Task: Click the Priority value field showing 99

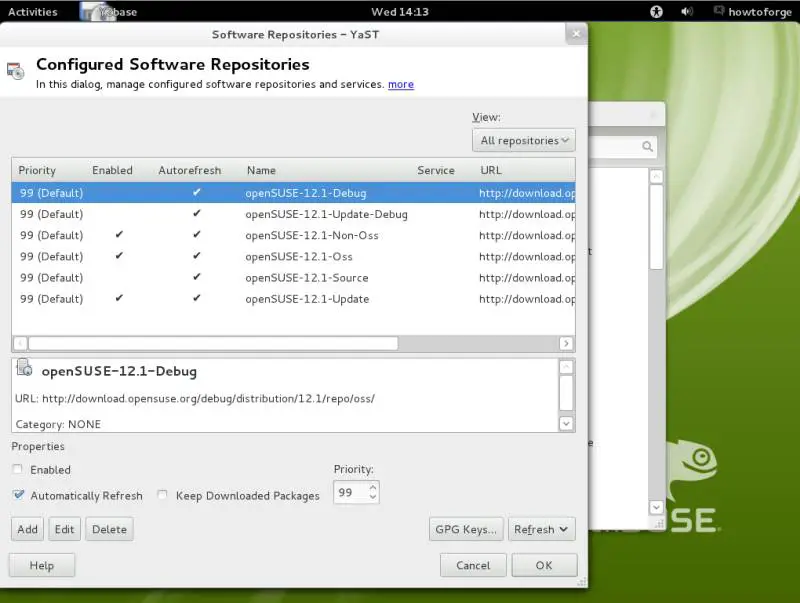Action: click(x=350, y=492)
